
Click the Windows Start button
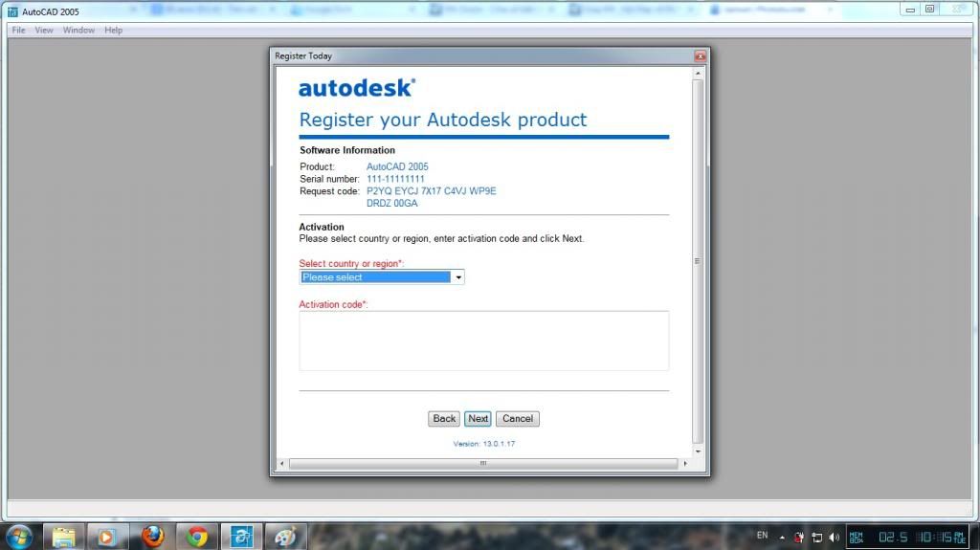coord(19,538)
